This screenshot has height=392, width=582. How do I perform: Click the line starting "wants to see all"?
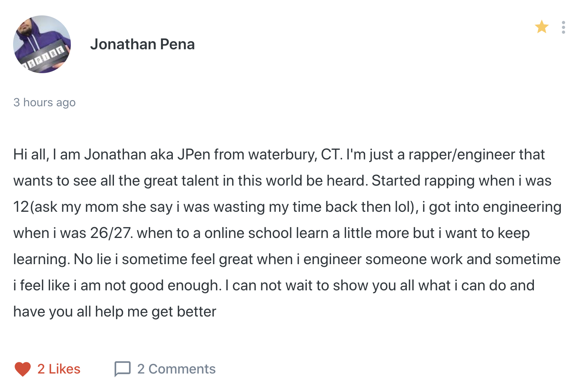pyautogui.click(x=282, y=181)
